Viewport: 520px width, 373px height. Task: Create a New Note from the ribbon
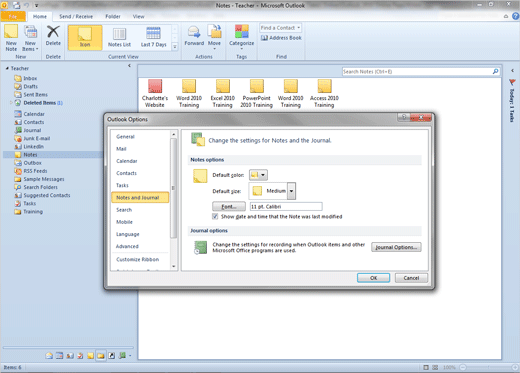pyautogui.click(x=11, y=38)
